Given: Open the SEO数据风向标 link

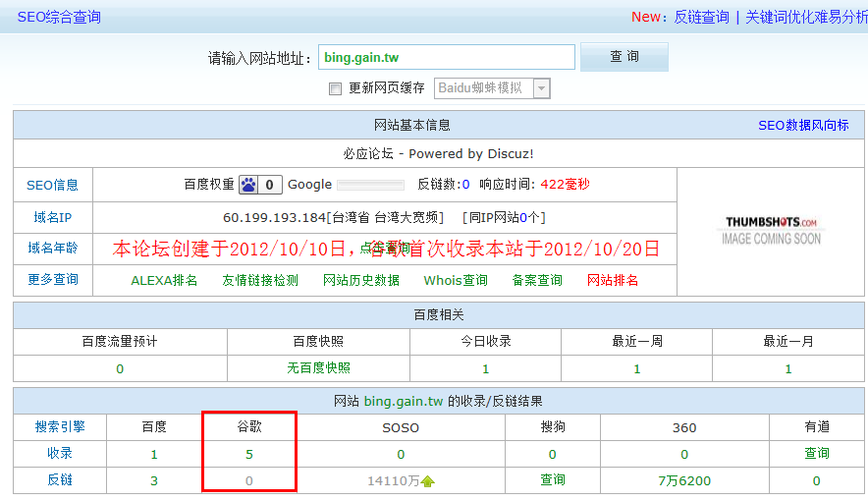Looking at the screenshot, I should click(803, 125).
